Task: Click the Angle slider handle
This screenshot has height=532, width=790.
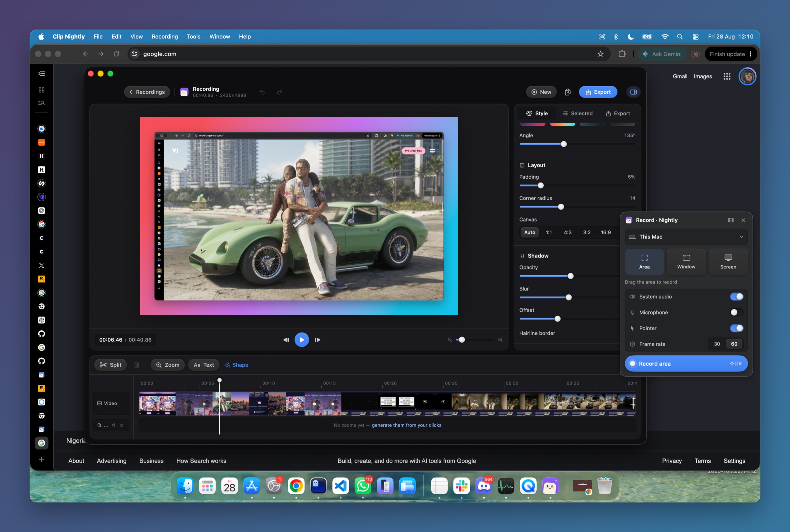Action: pyautogui.click(x=564, y=144)
